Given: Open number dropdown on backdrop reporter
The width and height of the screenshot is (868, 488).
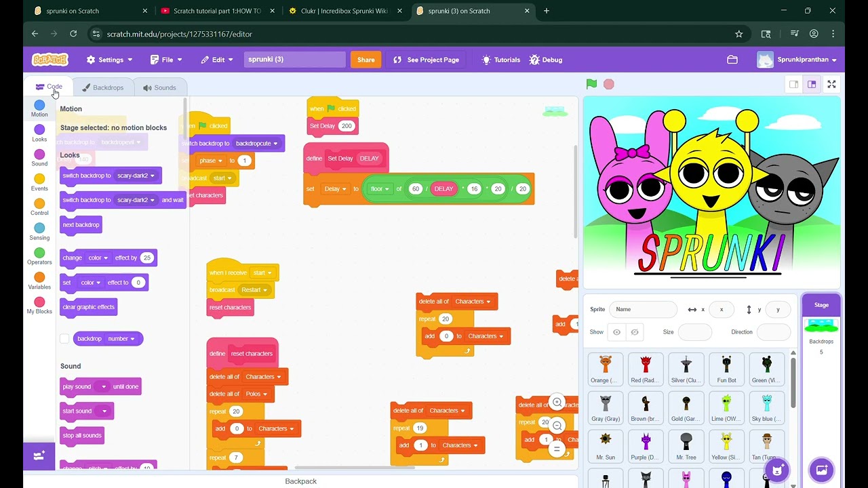Looking at the screenshot, I should (121, 338).
